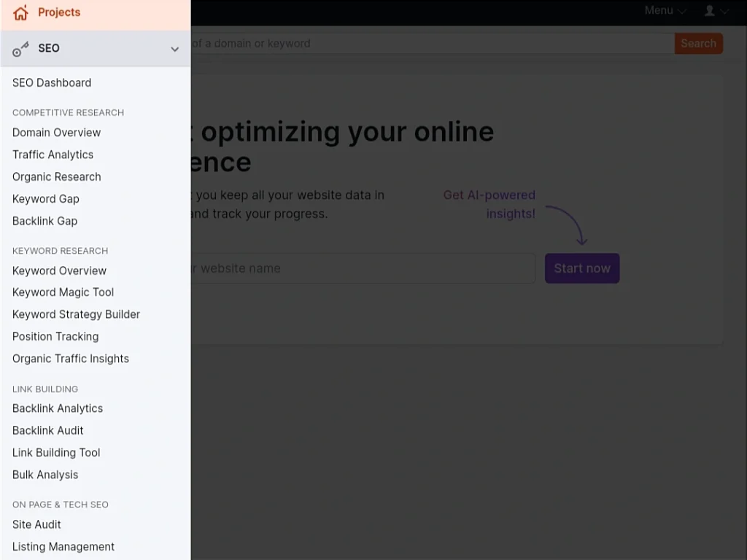Screen dimensions: 747x560
Task: Collapse the SEO section chevron
Action: pos(175,49)
